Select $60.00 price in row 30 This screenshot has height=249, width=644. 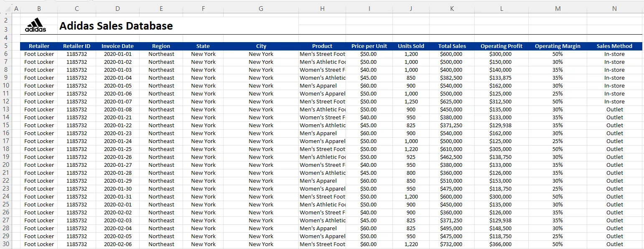[x=369, y=244]
